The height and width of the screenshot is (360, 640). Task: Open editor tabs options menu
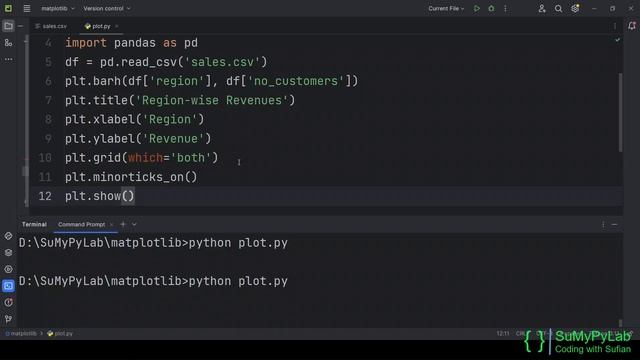(x=615, y=26)
